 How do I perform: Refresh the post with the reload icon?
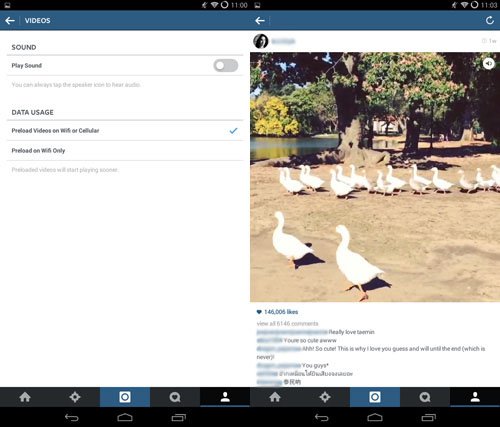pyautogui.click(x=489, y=21)
